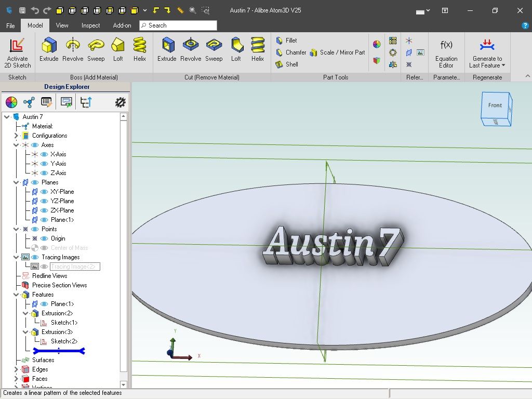
Task: Switch to the Add-on ribbon tab
Action: [122, 25]
